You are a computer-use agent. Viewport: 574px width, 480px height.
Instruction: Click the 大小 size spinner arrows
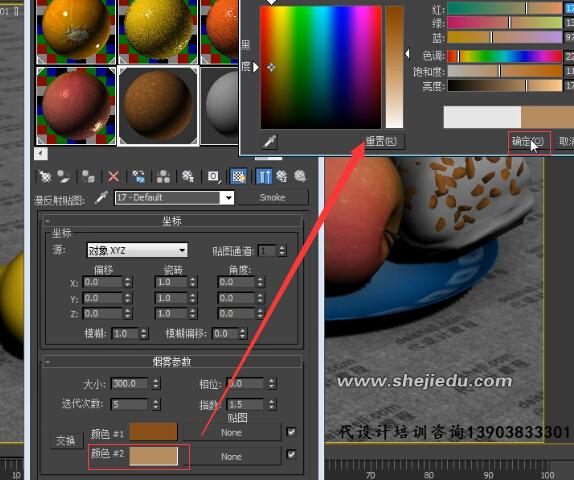(156, 384)
